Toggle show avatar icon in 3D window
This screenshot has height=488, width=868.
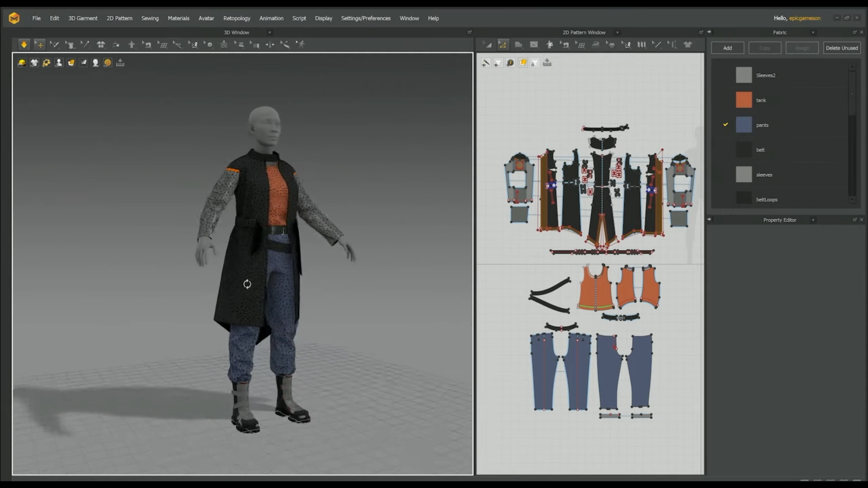(x=59, y=63)
